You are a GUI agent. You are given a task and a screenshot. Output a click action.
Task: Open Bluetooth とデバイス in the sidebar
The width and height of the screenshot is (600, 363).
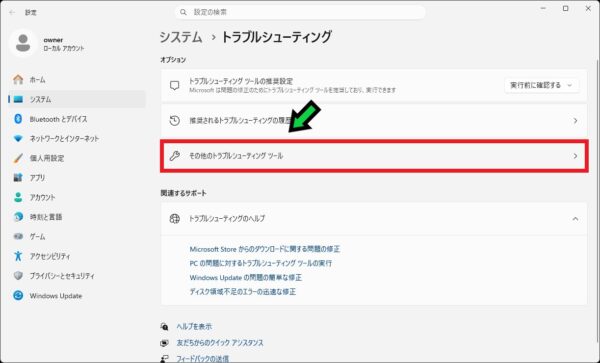pyautogui.click(x=77, y=119)
